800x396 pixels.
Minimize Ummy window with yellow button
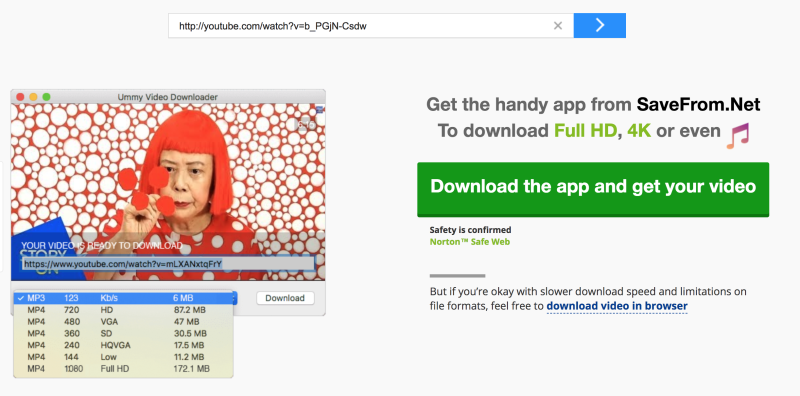point(33,96)
